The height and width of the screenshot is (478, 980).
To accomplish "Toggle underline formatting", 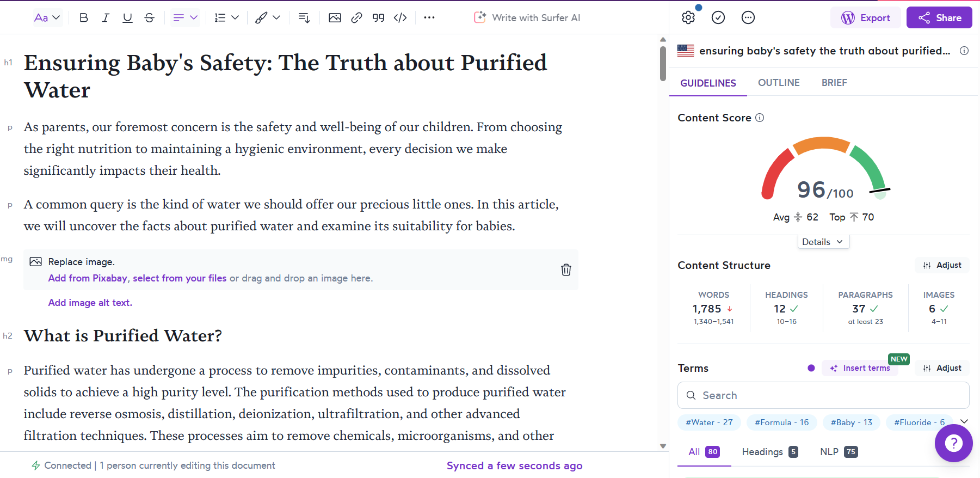I will [x=127, y=18].
